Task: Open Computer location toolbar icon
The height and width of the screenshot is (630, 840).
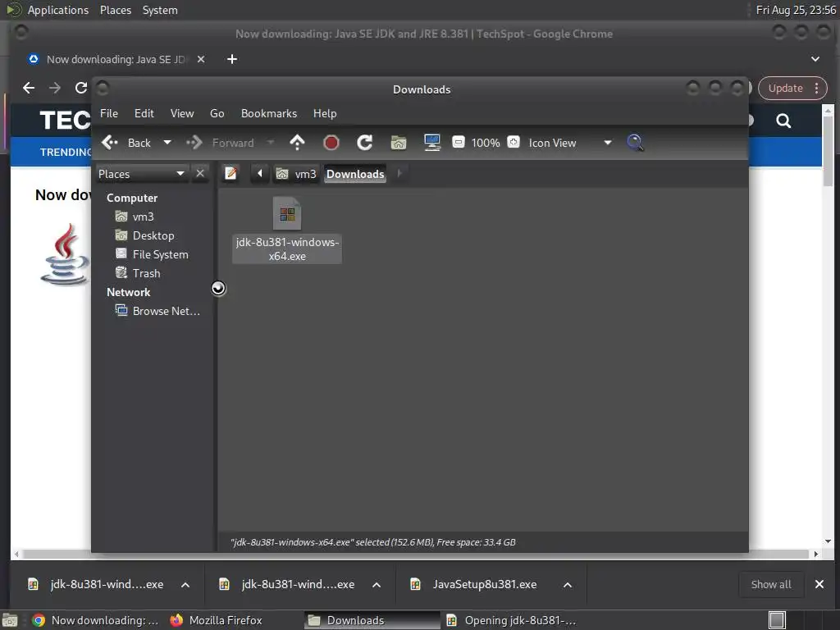Action: pos(431,143)
